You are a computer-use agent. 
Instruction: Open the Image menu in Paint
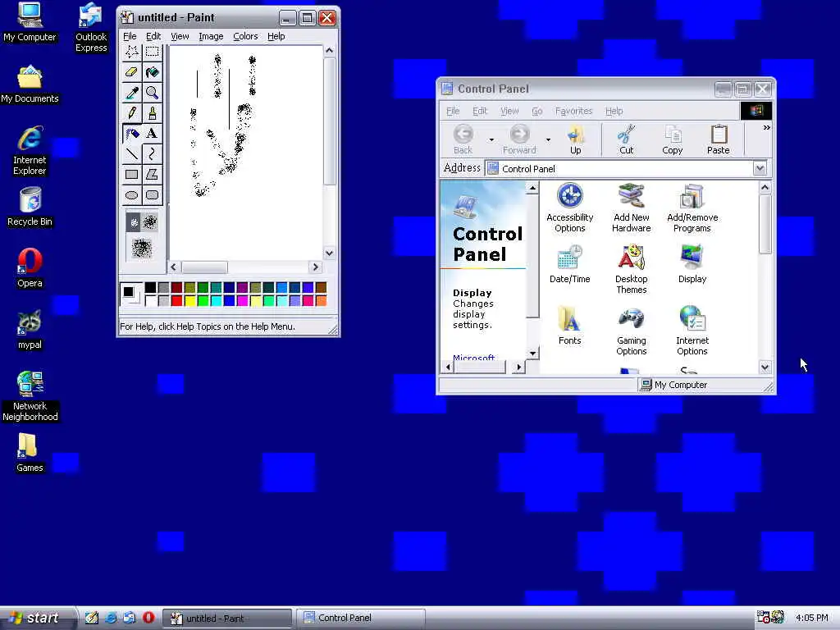tap(211, 36)
